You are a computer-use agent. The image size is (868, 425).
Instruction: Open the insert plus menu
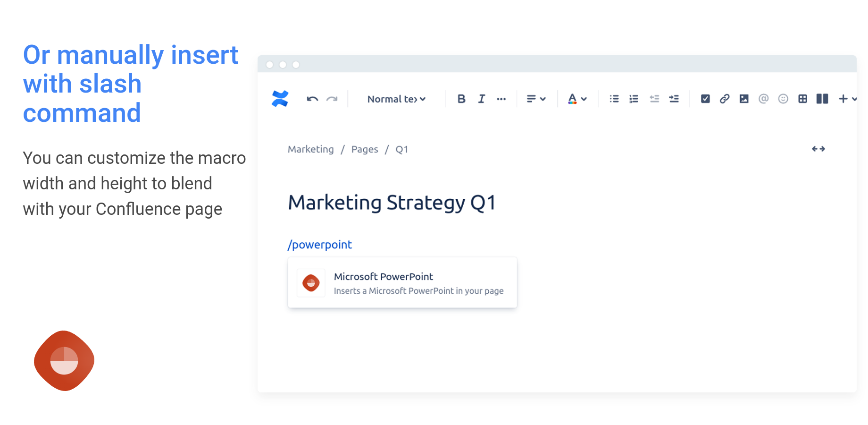pos(847,99)
